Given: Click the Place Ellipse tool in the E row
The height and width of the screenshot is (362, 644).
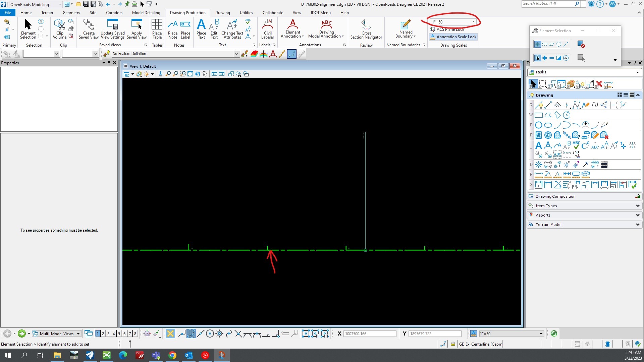Looking at the screenshot, I should tap(548, 125).
